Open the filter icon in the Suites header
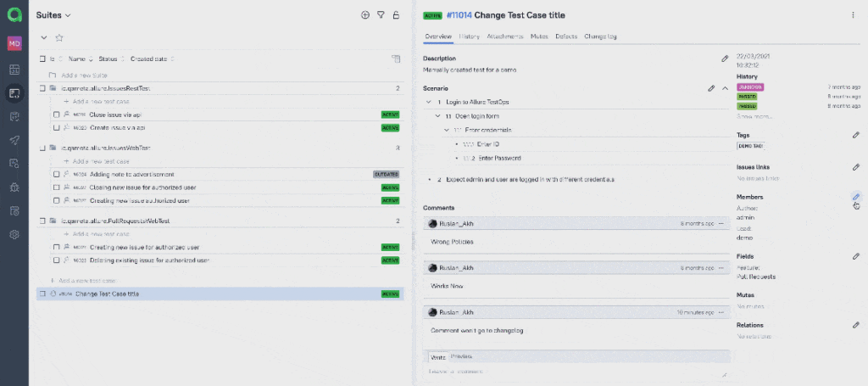The height and width of the screenshot is (386, 868). [381, 15]
